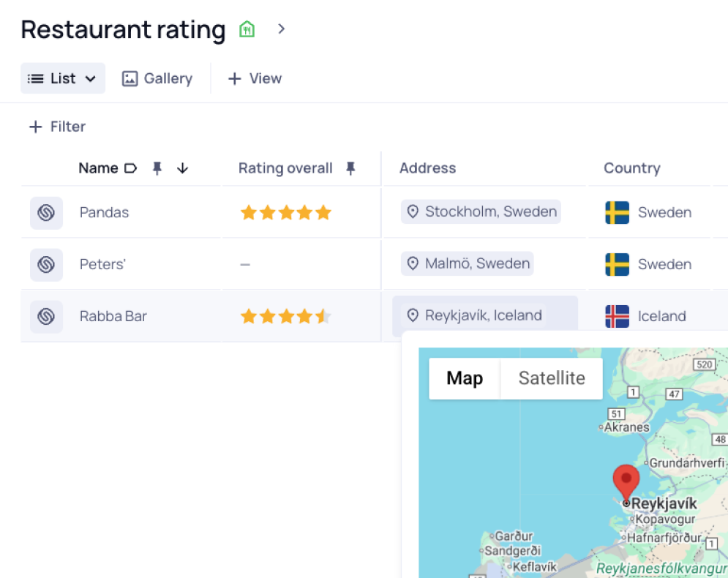
Task: Click the Iceland flag icon
Action: click(x=617, y=316)
